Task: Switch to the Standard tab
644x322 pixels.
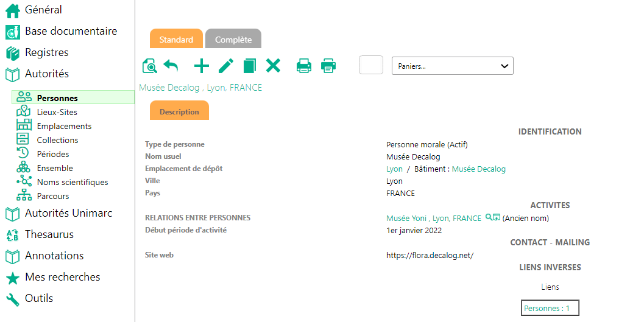Action: tap(176, 38)
